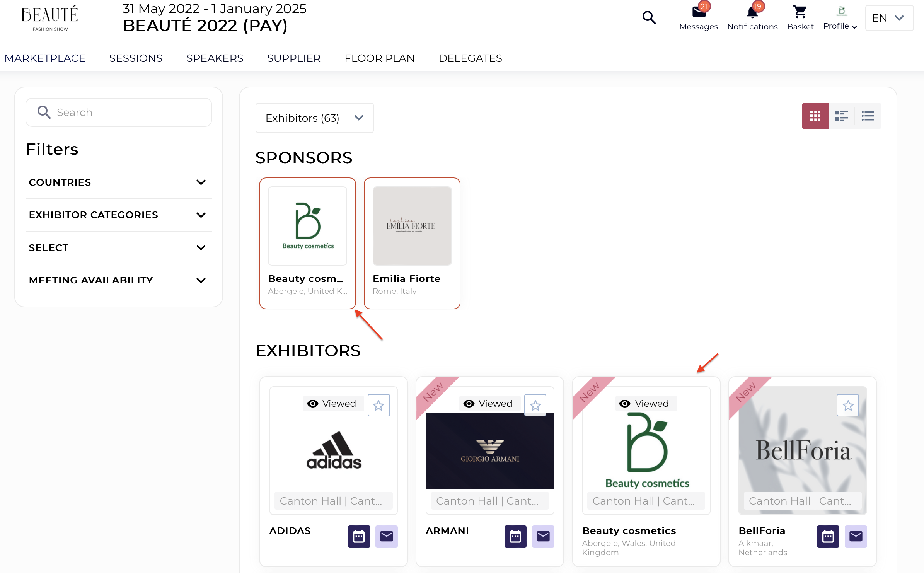This screenshot has width=924, height=573.
Task: Open the Messages envelope icon
Action: (699, 12)
